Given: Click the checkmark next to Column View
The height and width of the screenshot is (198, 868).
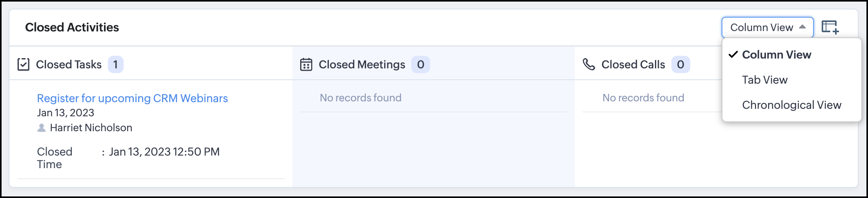Looking at the screenshot, I should (x=733, y=55).
